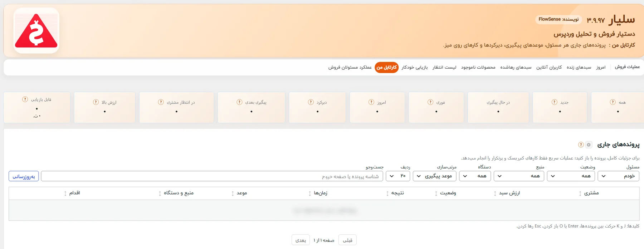Image resolution: width=644 pixels, height=249 pixels.
Task: Open help icon on امروز card
Action: [x=371, y=102]
